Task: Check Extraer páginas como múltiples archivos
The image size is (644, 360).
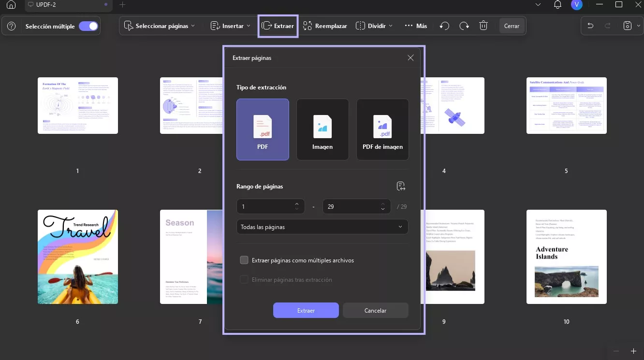Action: coord(244,260)
